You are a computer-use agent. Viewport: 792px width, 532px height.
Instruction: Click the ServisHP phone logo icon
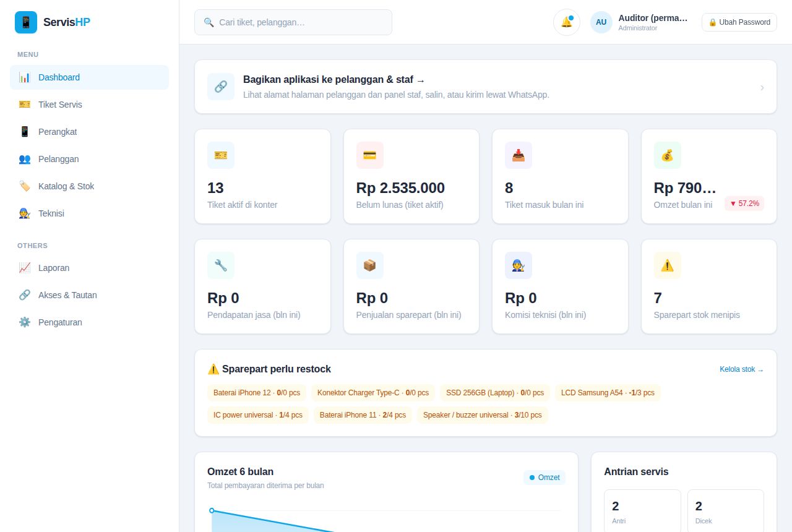pos(26,22)
